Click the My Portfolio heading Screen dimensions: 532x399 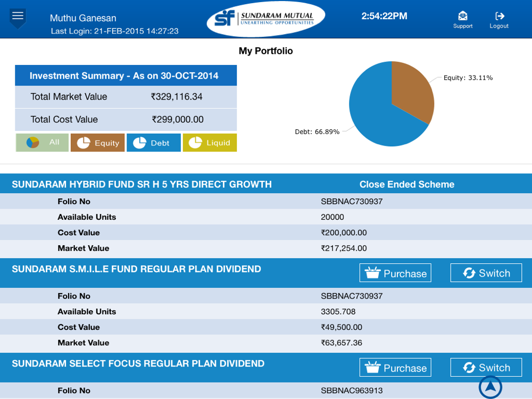click(265, 51)
